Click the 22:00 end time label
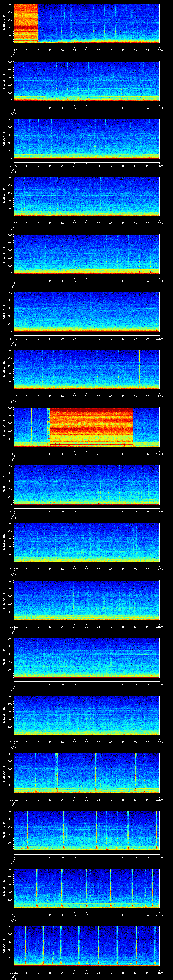Viewport: 173px width, 980px height. 160,454
